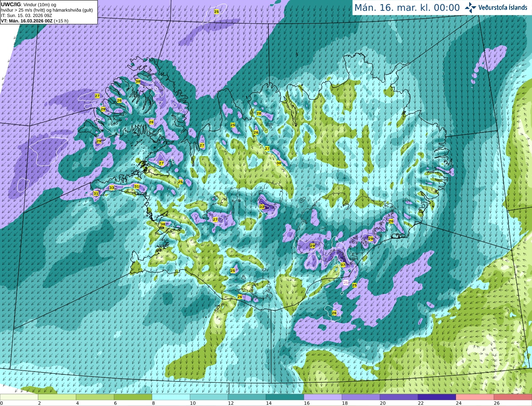Screen dimensions: 532x406
Task: Click the legend scale value 0
Action: pyautogui.click(x=1, y=403)
